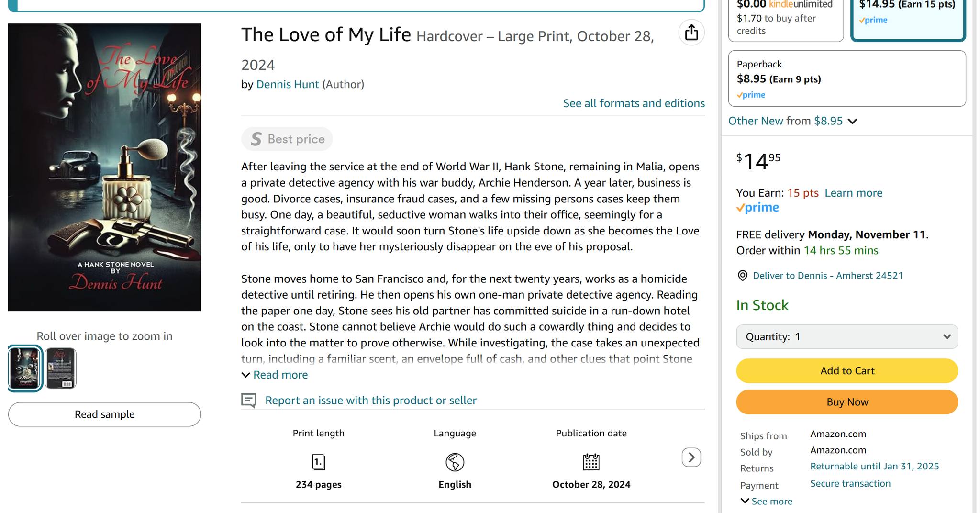
Task: Click the Language globe icon
Action: pyautogui.click(x=455, y=462)
